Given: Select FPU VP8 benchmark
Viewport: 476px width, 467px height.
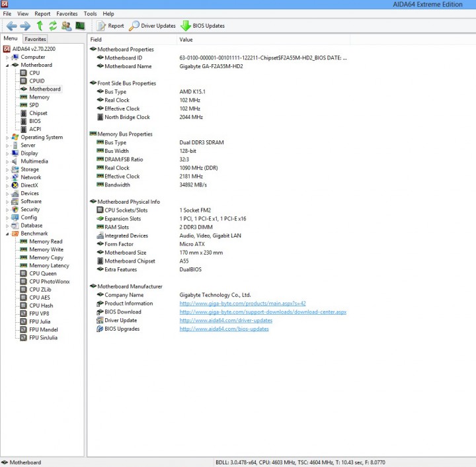Looking at the screenshot, I should point(39,314).
